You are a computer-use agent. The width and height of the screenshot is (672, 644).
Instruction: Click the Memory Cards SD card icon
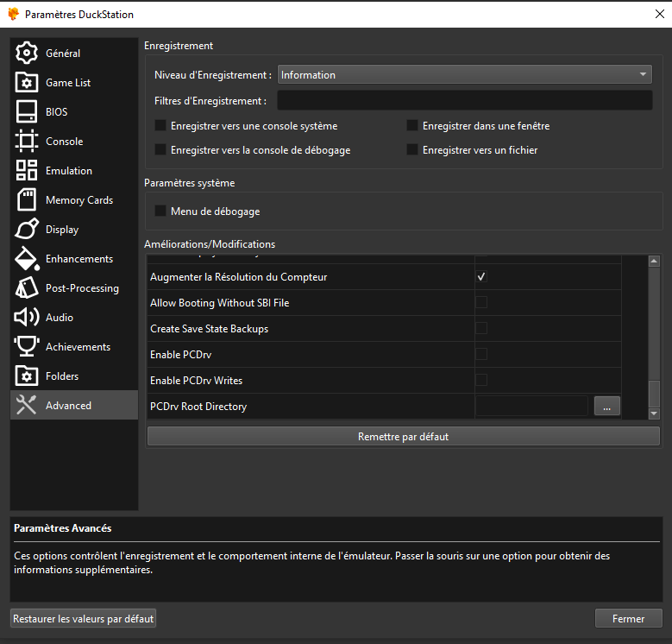pos(27,199)
